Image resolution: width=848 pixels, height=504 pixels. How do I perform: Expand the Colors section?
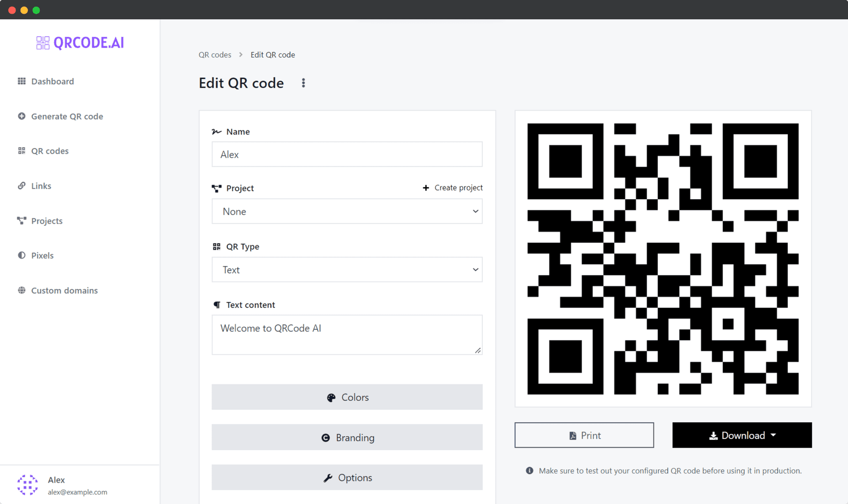click(x=347, y=397)
